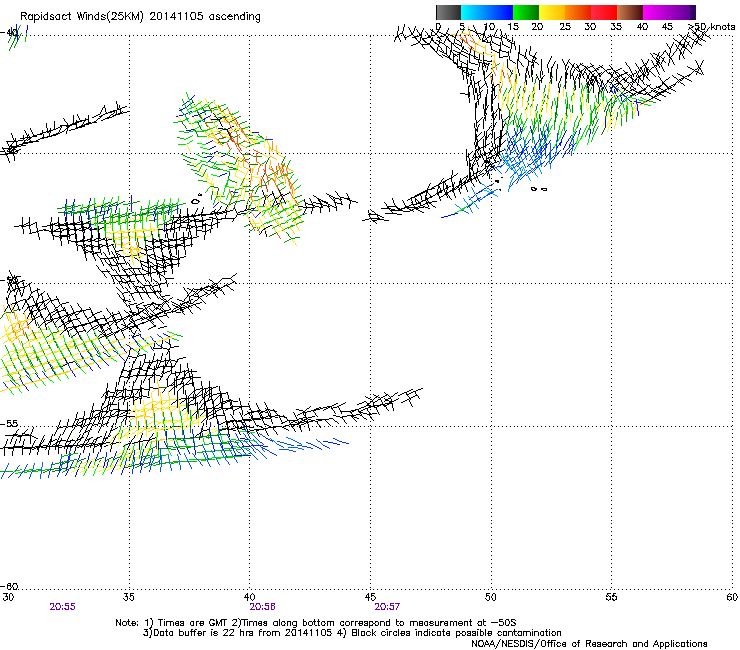This screenshot has width=740, height=650.
Task: Click the green 15-20 knots legend swatch
Action: [x=526, y=12]
